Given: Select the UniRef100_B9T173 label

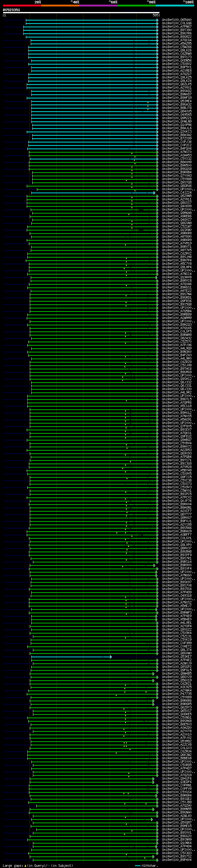Looking at the screenshot, I should [x=177, y=57].
